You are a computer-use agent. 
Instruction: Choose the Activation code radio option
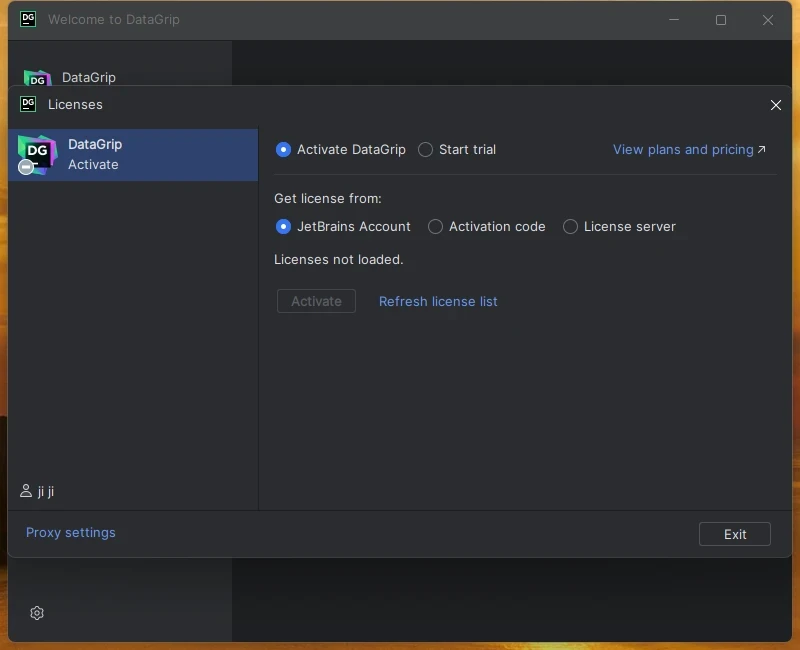436,227
